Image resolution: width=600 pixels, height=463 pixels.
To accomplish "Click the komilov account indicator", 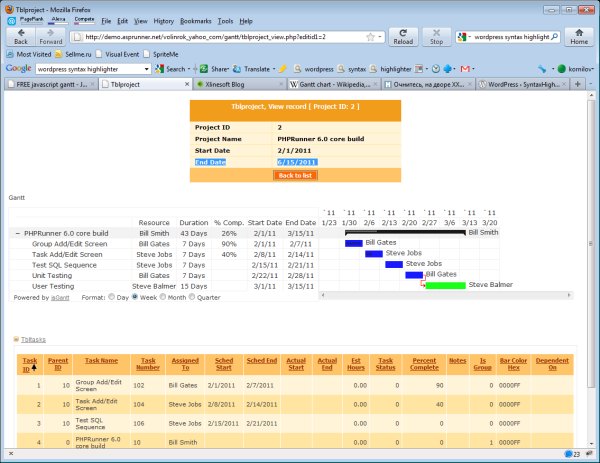I will click(x=575, y=69).
